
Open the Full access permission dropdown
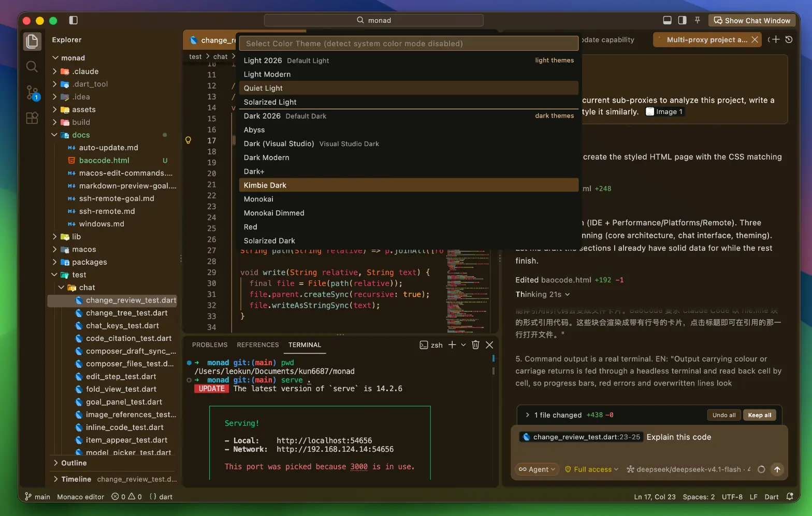591,469
